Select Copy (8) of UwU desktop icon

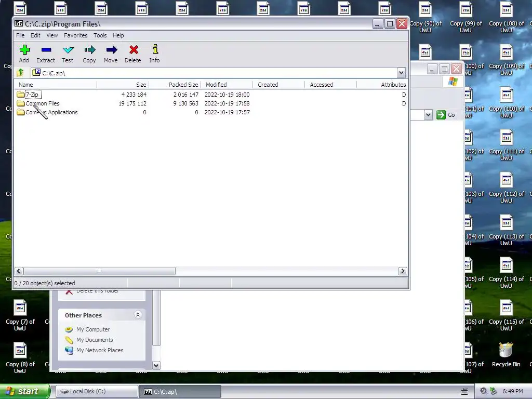click(20, 358)
